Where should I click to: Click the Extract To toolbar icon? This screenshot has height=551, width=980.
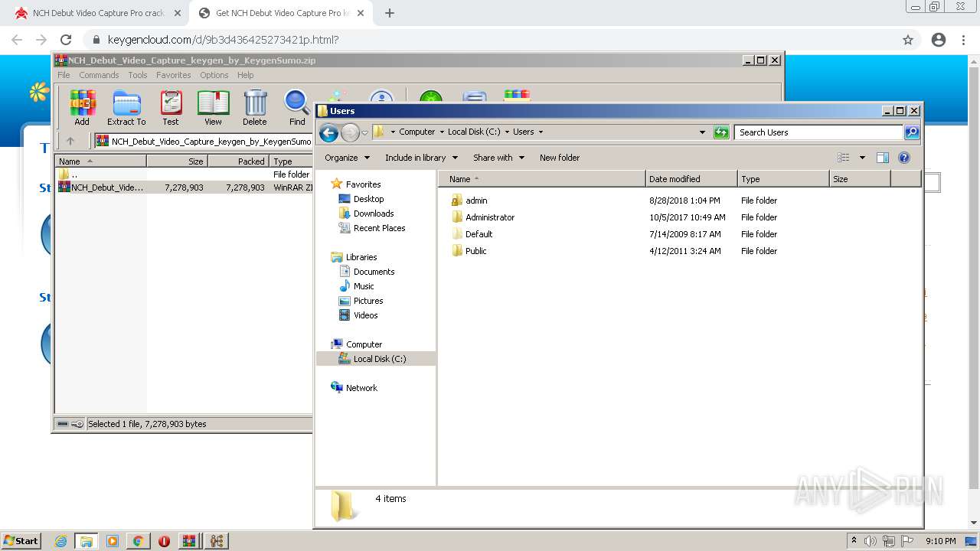pyautogui.click(x=126, y=107)
